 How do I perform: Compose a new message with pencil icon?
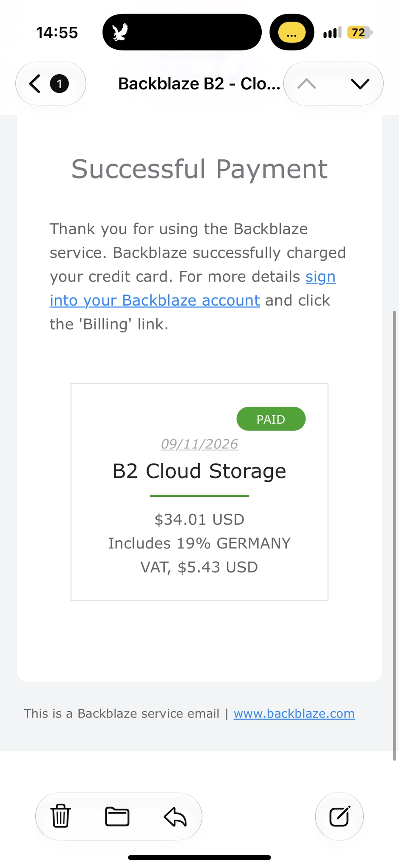[340, 816]
